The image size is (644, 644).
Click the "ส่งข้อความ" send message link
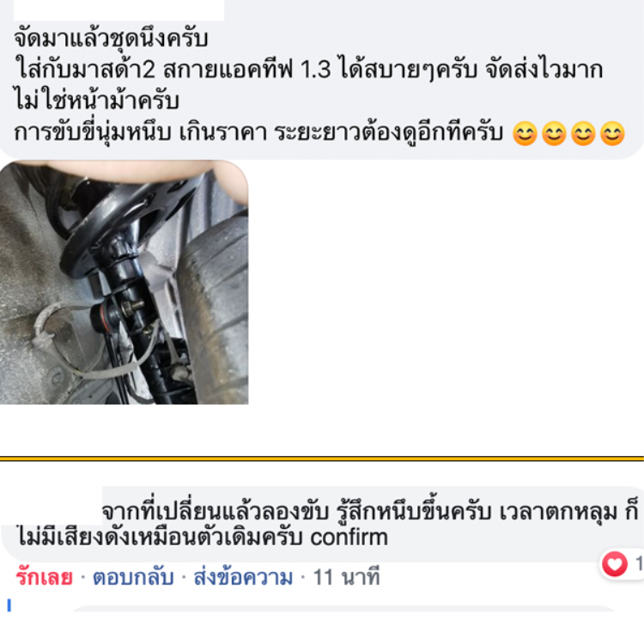243,577
